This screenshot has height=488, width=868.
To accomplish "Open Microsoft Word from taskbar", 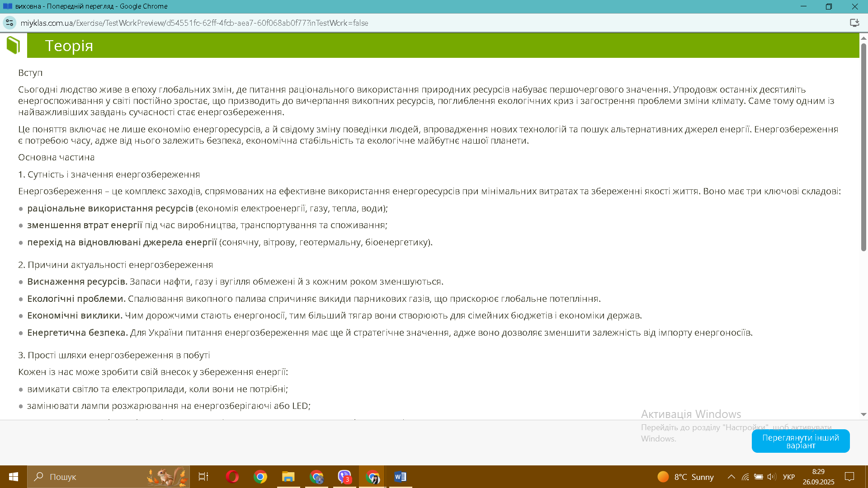I will pos(400,477).
